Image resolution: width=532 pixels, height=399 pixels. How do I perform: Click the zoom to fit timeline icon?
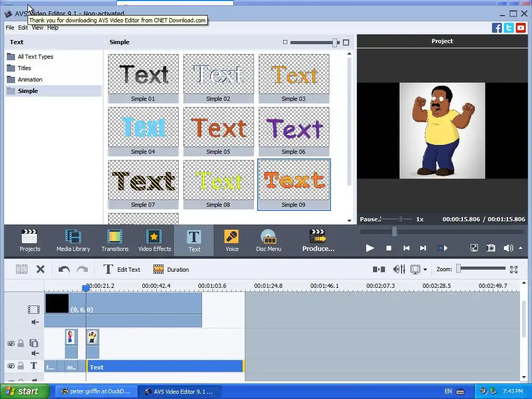point(514,270)
